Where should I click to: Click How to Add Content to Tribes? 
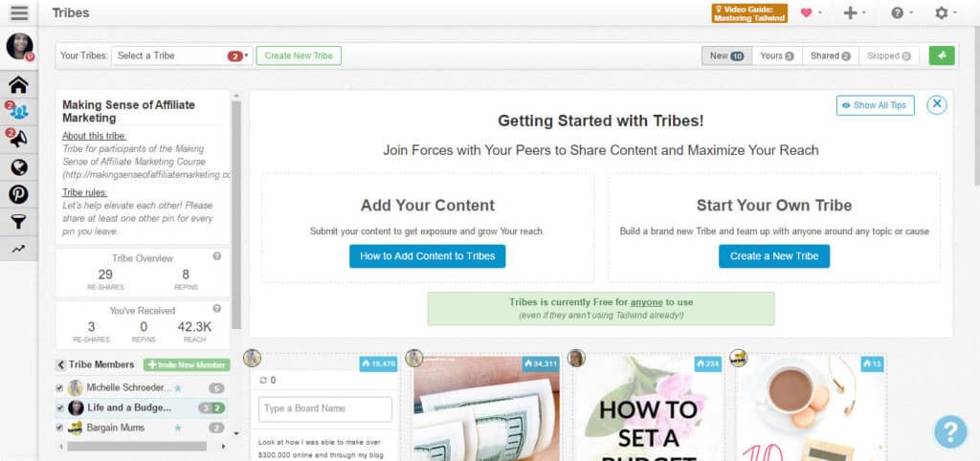428,256
